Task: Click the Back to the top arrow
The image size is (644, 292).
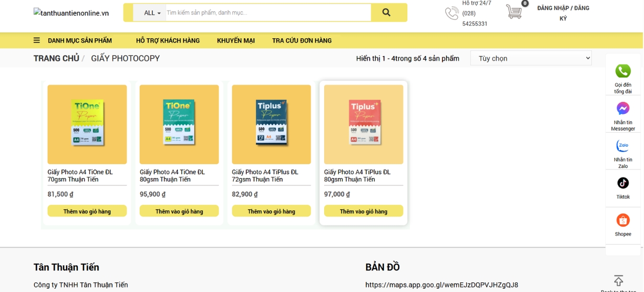Action: point(619,281)
